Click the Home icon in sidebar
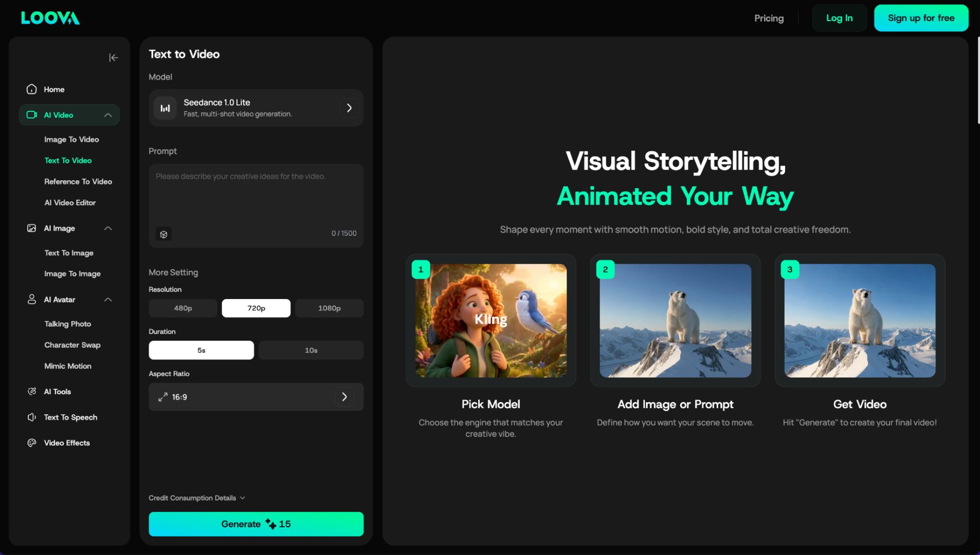Screen dimensions: 980x555 coord(32,89)
